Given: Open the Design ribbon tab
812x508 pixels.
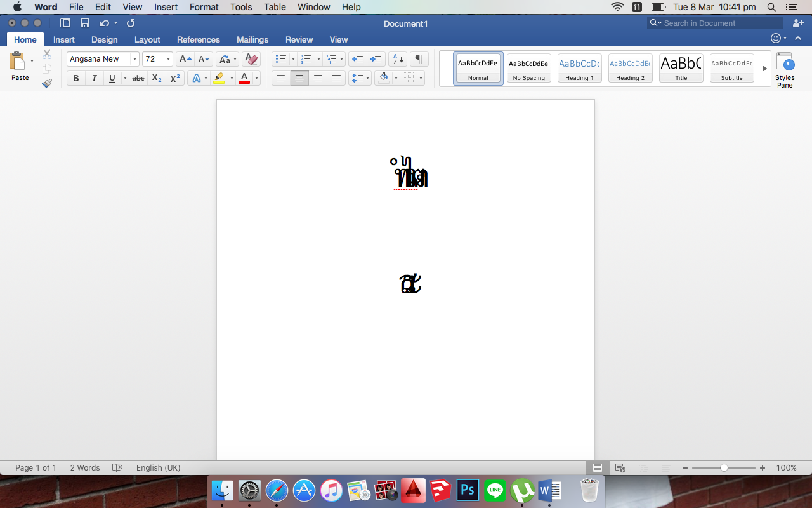Looking at the screenshot, I should 105,39.
